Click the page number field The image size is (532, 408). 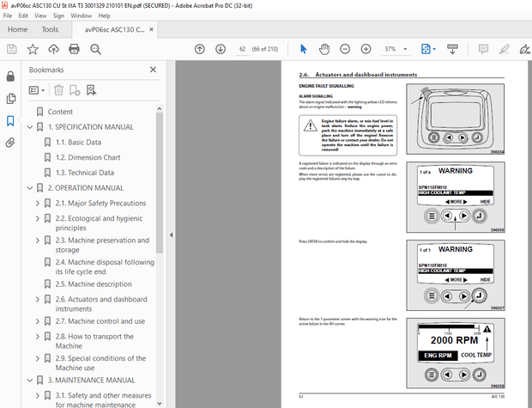(242, 49)
